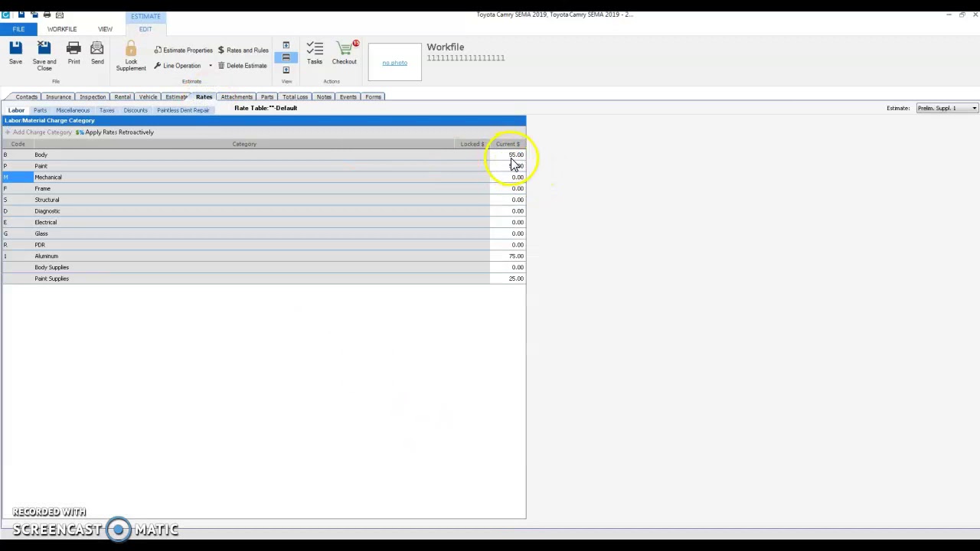Select the PDR category row

[263, 245]
